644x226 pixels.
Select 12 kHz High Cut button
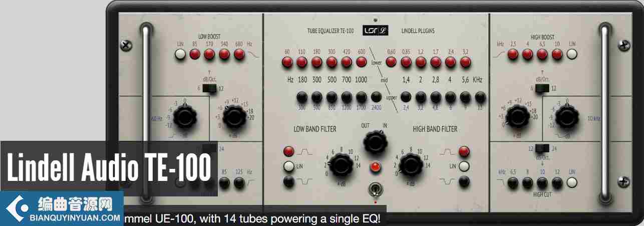pyautogui.click(x=557, y=183)
